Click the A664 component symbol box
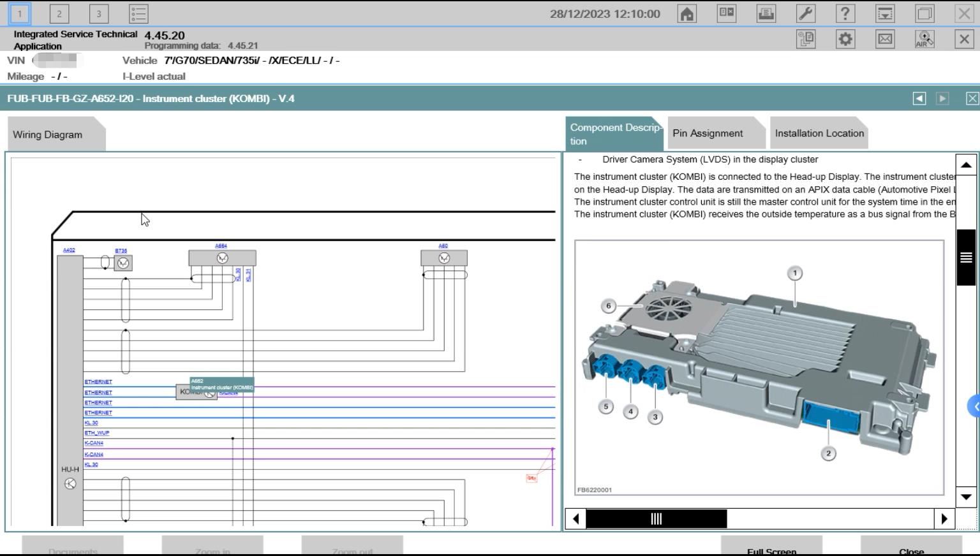The width and height of the screenshot is (980, 556). [222, 258]
